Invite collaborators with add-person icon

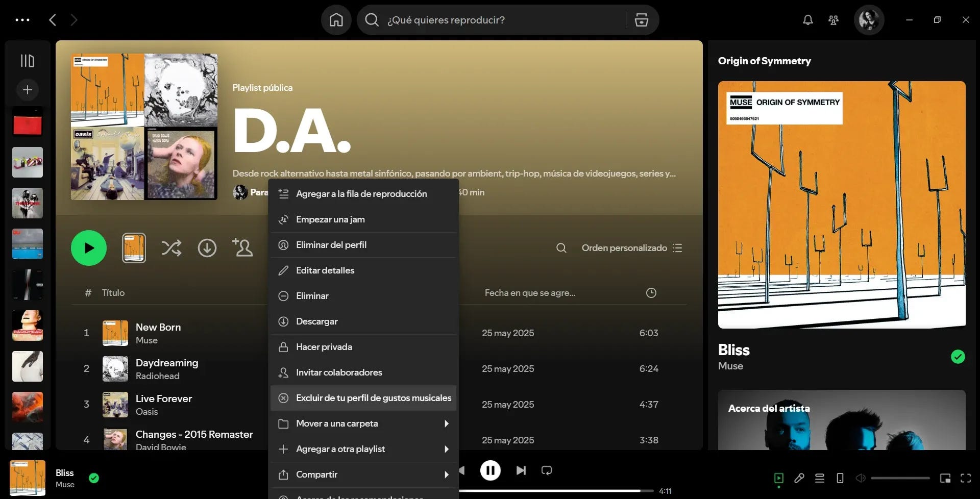tap(242, 247)
